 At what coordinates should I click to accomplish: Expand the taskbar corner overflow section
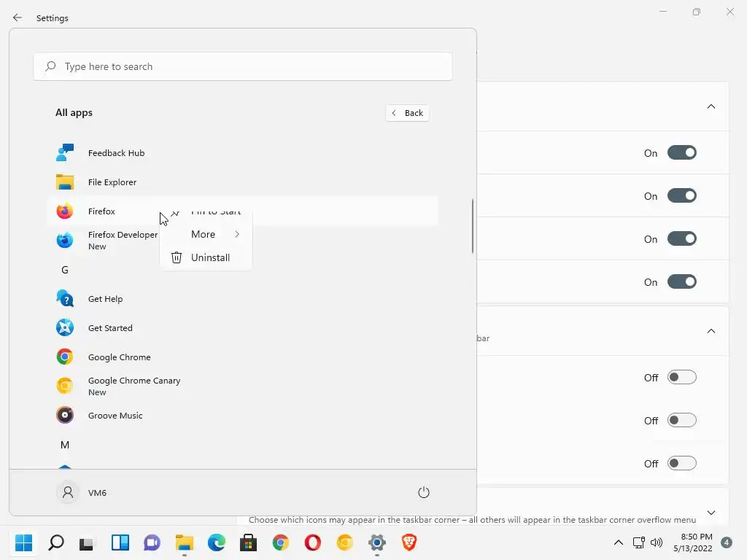[x=711, y=513]
